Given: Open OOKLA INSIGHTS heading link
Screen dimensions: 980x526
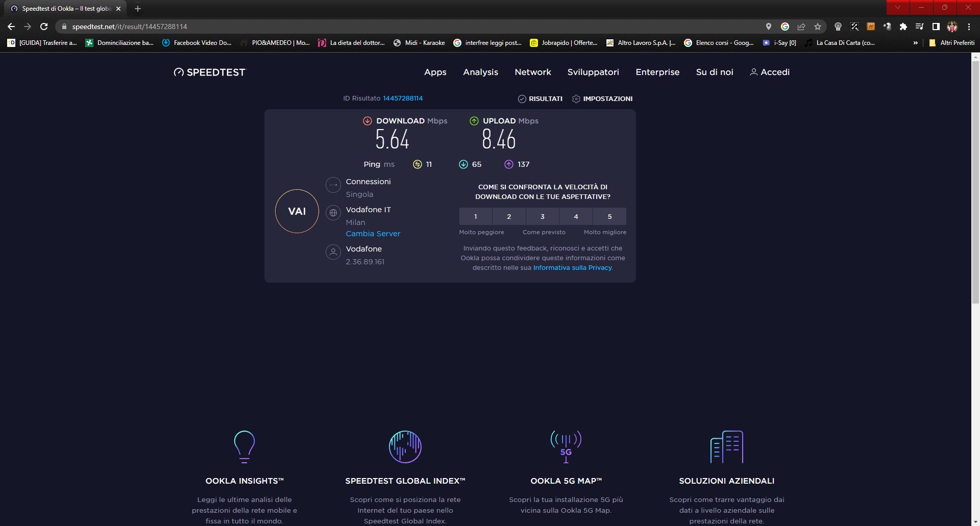Looking at the screenshot, I should click(244, 481).
